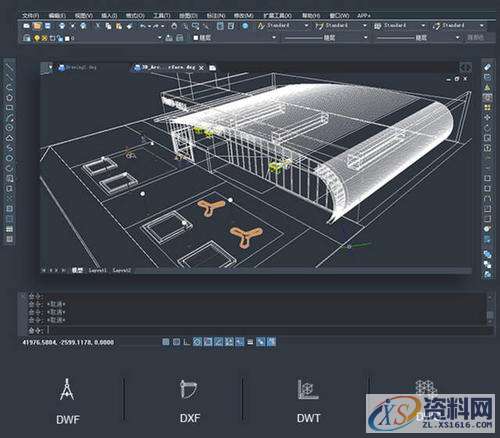Select the Pan hand tool
The height and width of the screenshot is (438, 500).
pyautogui.click(x=174, y=26)
